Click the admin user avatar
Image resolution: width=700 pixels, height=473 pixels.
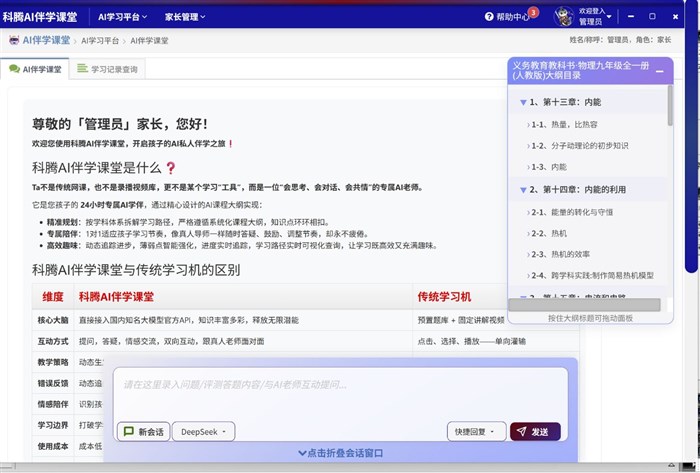click(563, 17)
